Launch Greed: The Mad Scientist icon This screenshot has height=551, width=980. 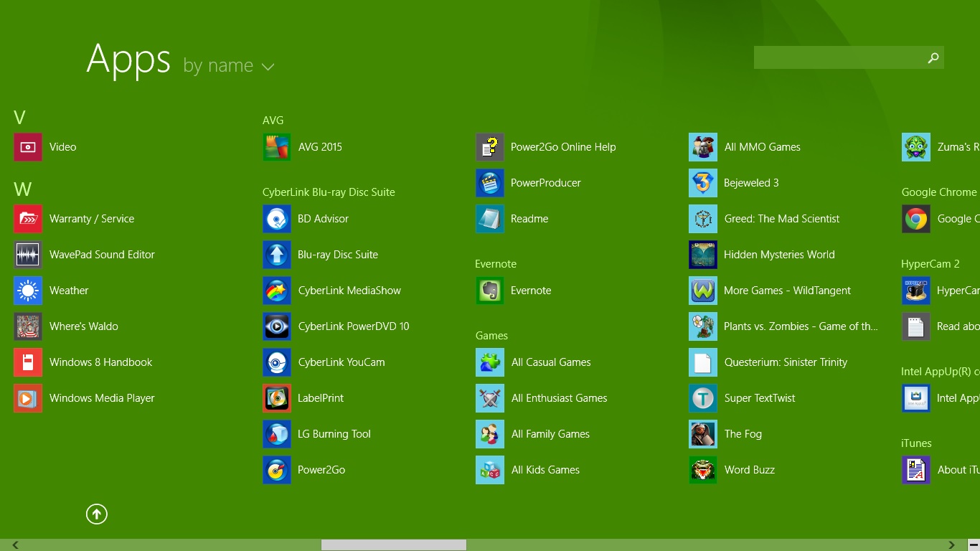tap(703, 219)
